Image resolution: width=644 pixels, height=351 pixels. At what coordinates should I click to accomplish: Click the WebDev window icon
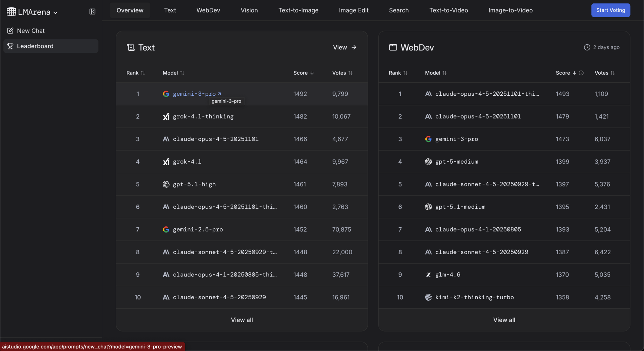point(393,47)
